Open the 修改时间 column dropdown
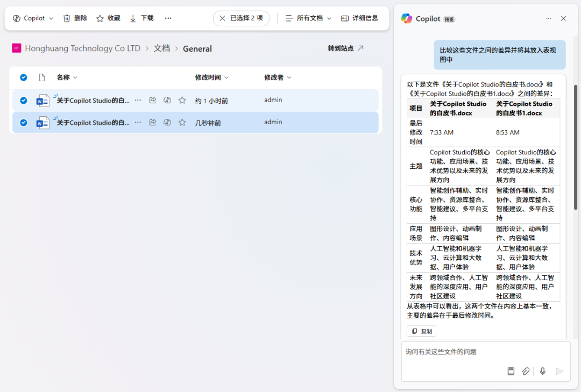 coord(212,77)
